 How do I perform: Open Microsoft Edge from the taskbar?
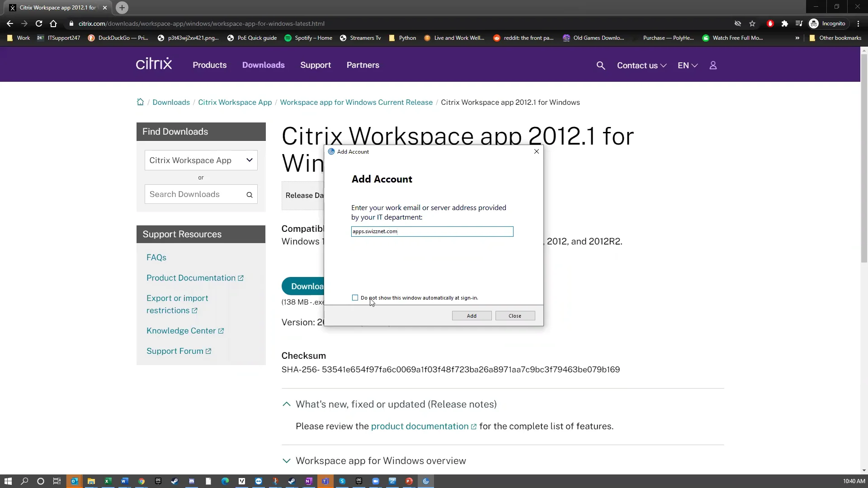coord(225,481)
